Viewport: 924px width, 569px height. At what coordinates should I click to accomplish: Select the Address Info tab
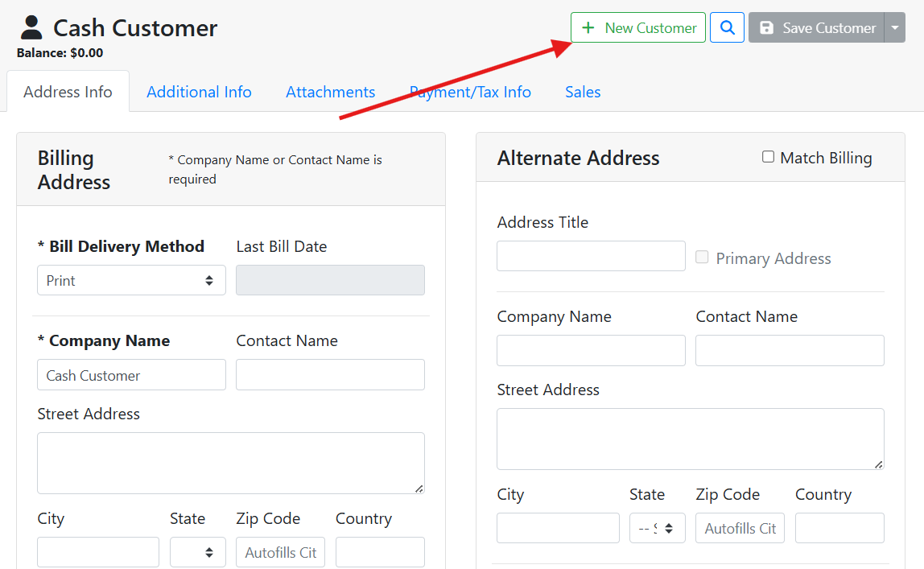(x=68, y=93)
